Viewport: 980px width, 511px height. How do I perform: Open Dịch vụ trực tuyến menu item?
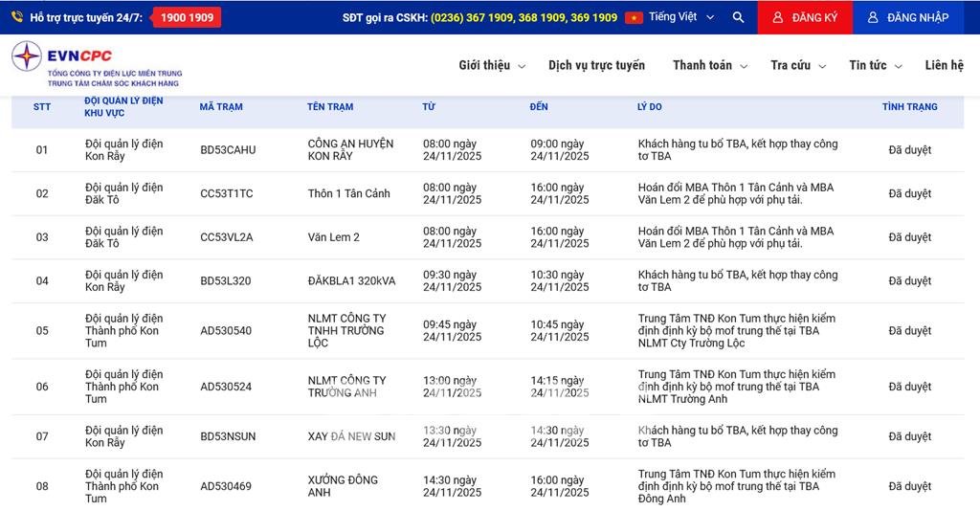pos(596,65)
